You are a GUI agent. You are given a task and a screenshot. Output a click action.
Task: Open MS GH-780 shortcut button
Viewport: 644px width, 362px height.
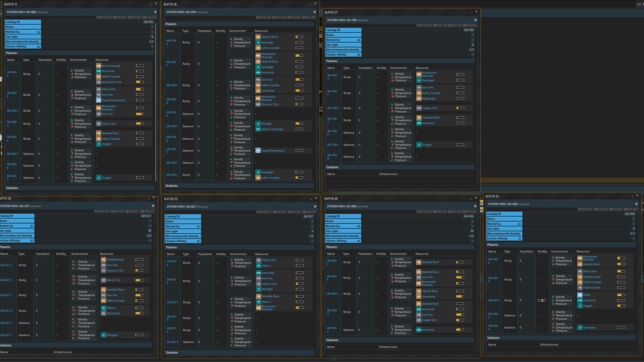[455, 25]
